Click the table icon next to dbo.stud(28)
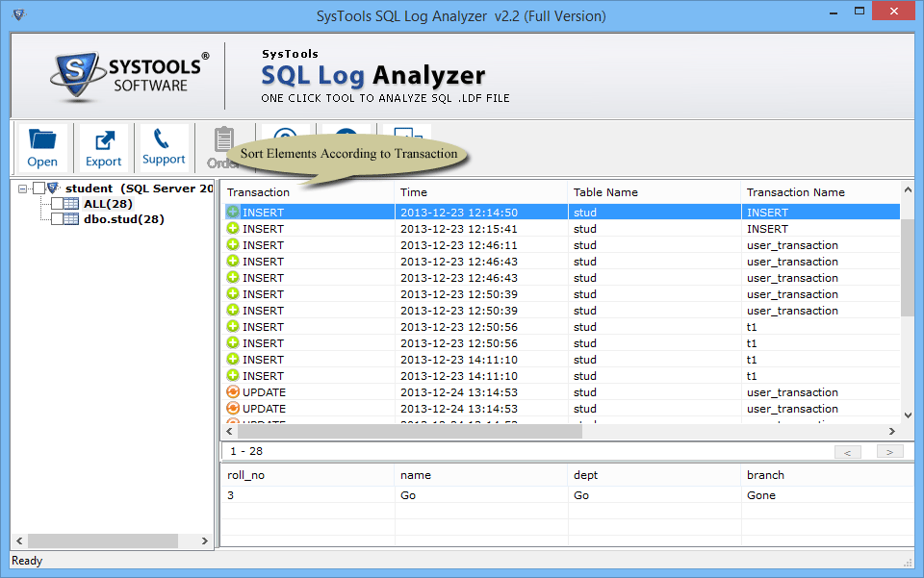924x578 pixels. [71, 219]
